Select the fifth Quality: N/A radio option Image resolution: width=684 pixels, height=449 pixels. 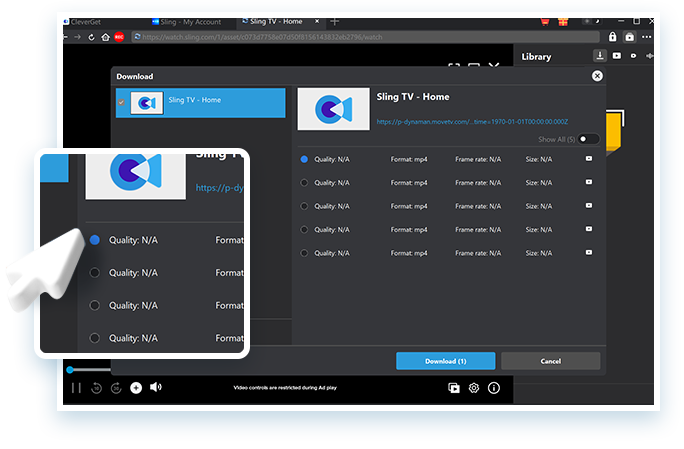(304, 253)
